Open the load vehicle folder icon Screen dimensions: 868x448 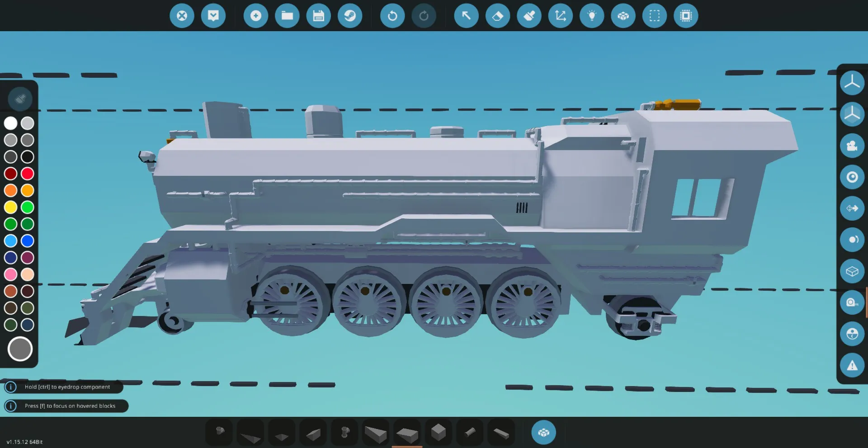(287, 16)
